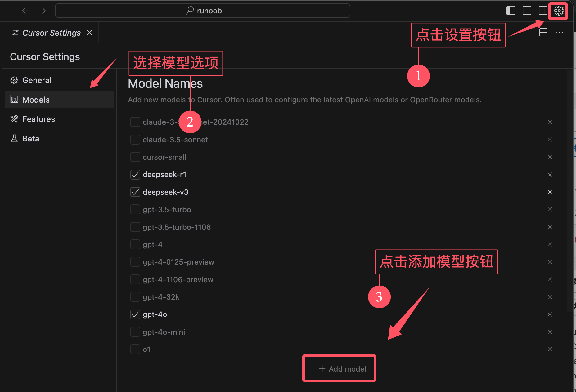Enable the claude-3.5-sonnet checkbox
The height and width of the screenshot is (392, 576).
tap(135, 140)
